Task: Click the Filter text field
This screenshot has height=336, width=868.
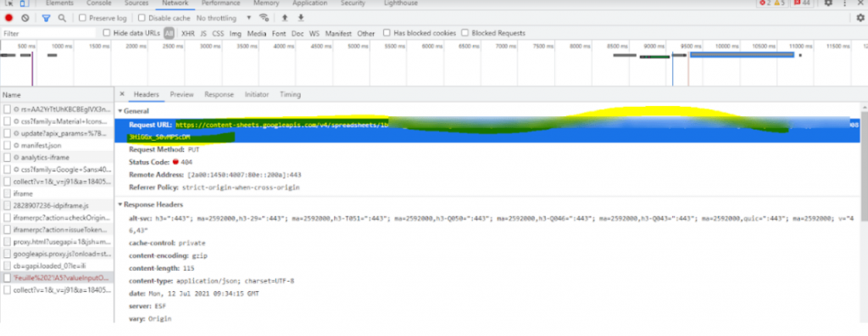Action: tap(48, 33)
